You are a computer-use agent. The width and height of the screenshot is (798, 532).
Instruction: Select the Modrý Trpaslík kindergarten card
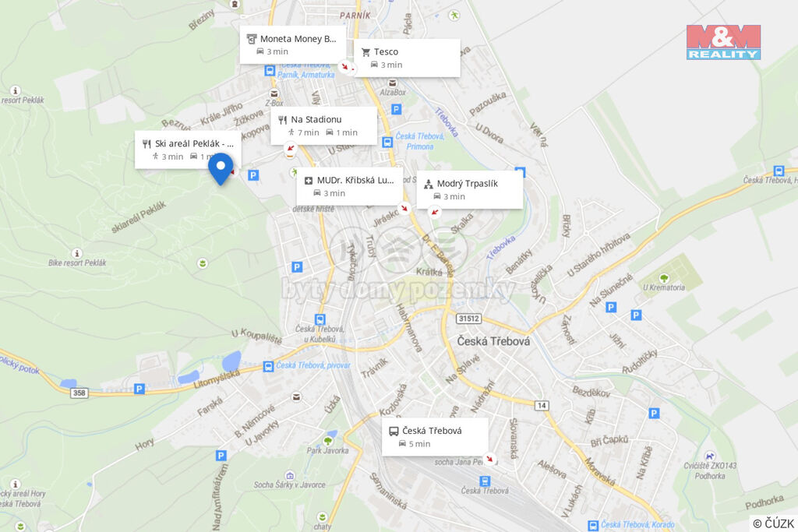pyautogui.click(x=470, y=190)
